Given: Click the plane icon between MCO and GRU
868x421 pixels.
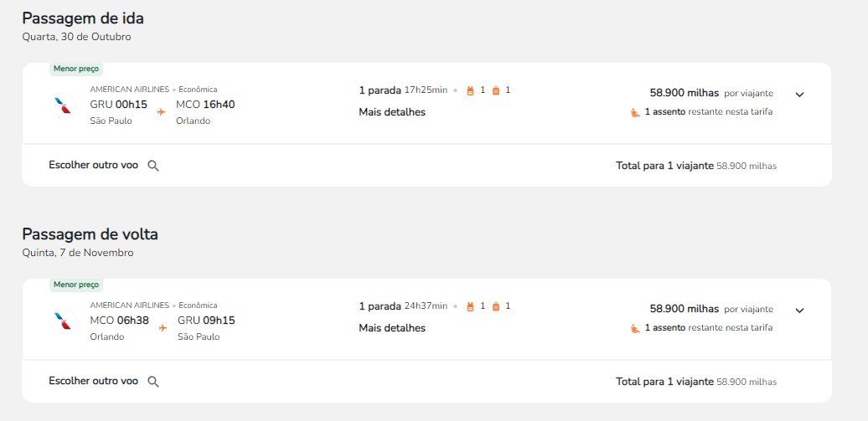Looking at the screenshot, I should [x=163, y=328].
